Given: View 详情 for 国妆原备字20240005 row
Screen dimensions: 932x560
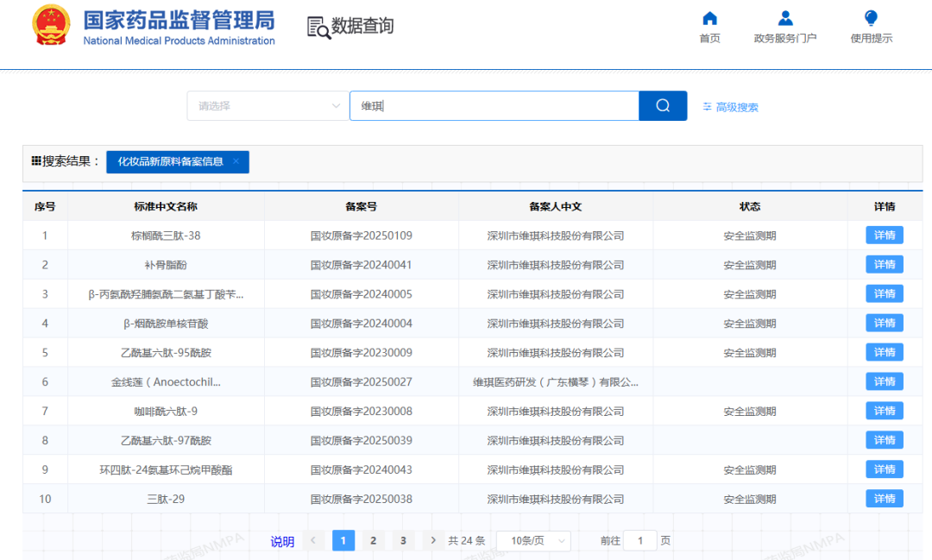Looking at the screenshot, I should pos(885,293).
